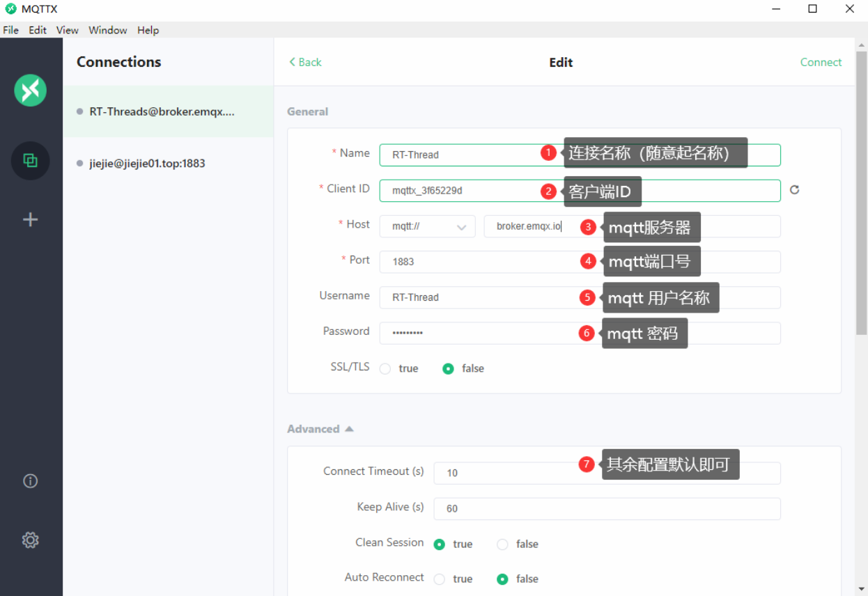This screenshot has width=868, height=596.
Task: Open the Help menu
Action: click(x=148, y=30)
